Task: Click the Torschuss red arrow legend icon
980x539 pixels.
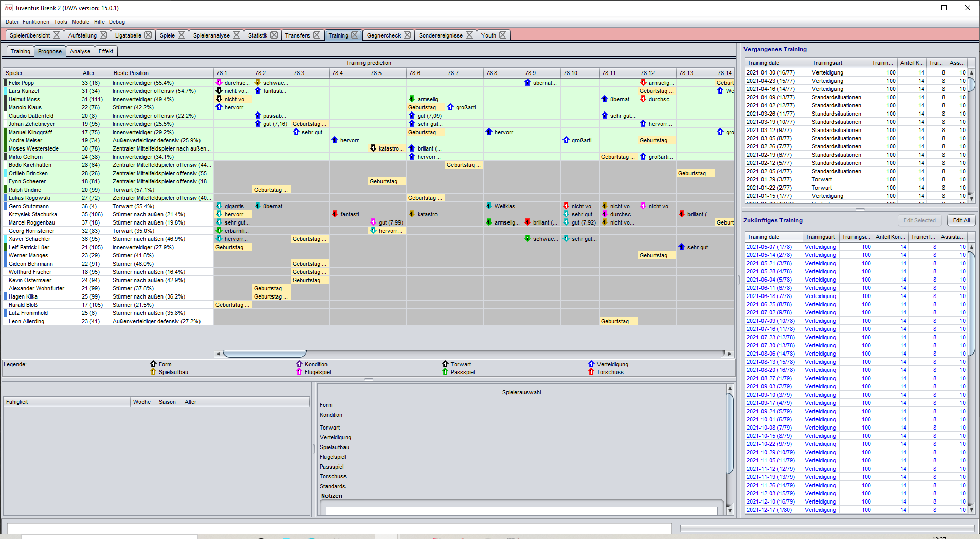Action: coord(591,372)
